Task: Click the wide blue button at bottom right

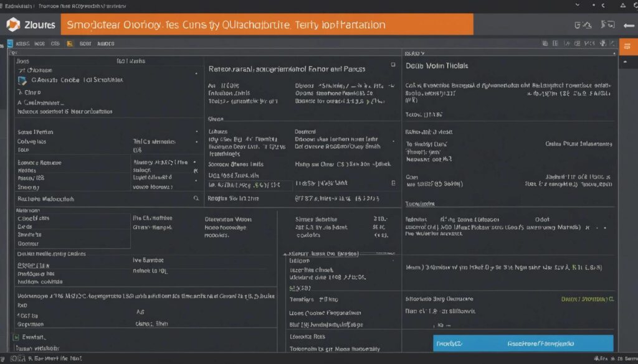Action: [523, 343]
